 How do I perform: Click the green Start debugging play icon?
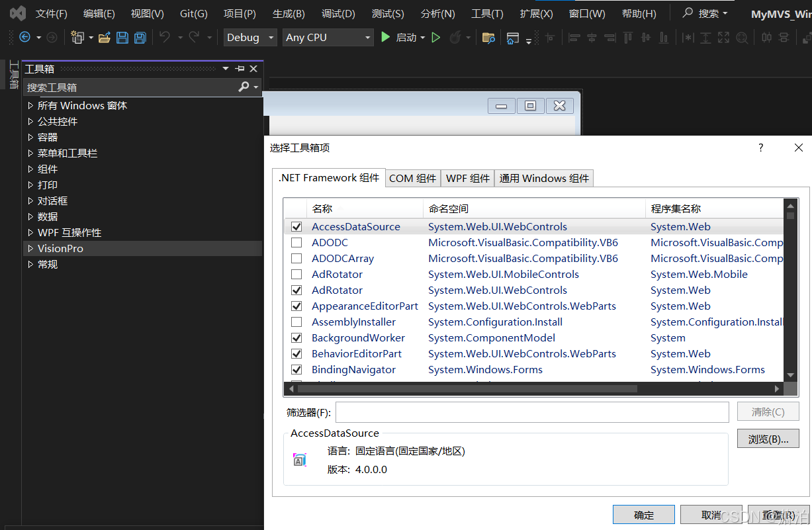(386, 38)
